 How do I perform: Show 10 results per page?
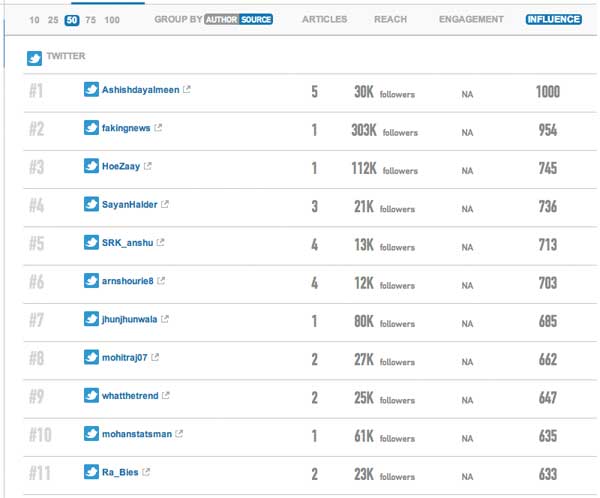coord(34,20)
